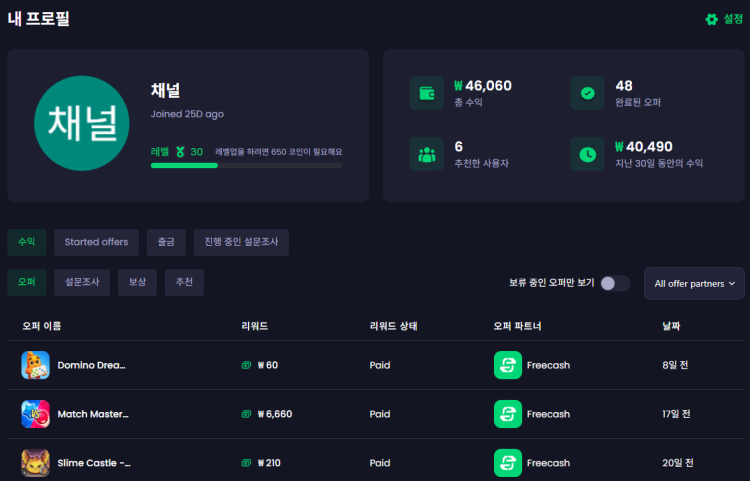The height and width of the screenshot is (481, 750).
Task: Click the clock icon for 30-day earnings
Action: click(587, 154)
